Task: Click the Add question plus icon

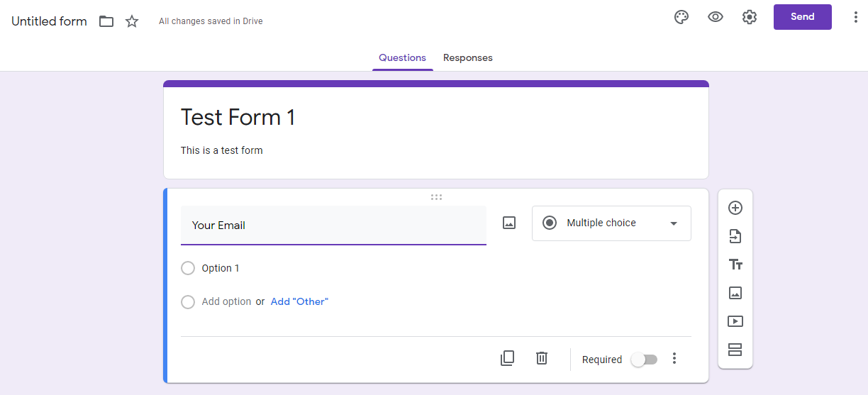Action: click(x=735, y=208)
